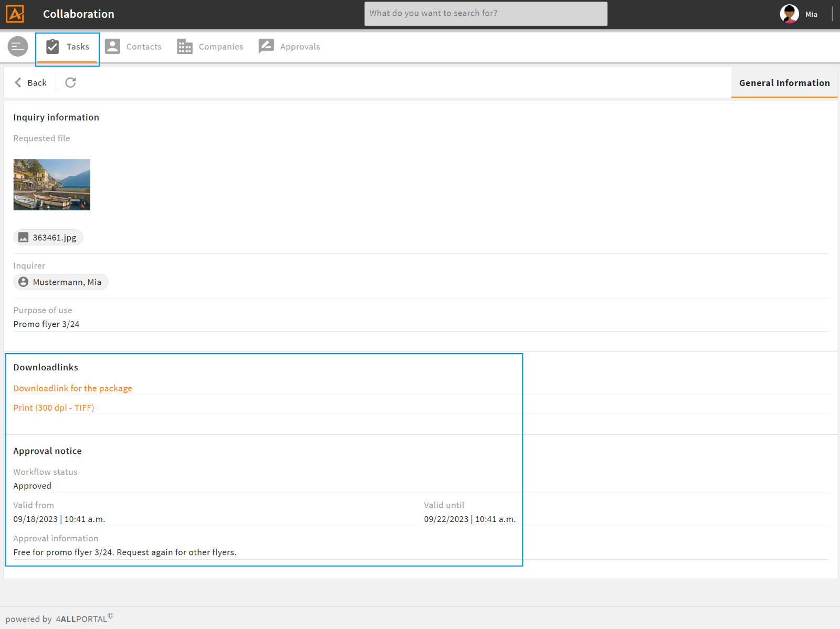Select the General Information tab
The image size is (840, 629).
(x=784, y=83)
